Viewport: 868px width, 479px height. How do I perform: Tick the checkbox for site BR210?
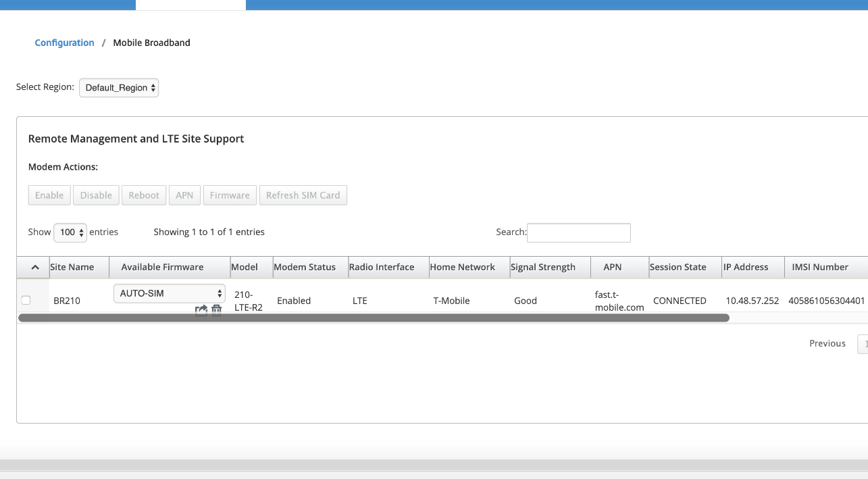[x=26, y=301]
